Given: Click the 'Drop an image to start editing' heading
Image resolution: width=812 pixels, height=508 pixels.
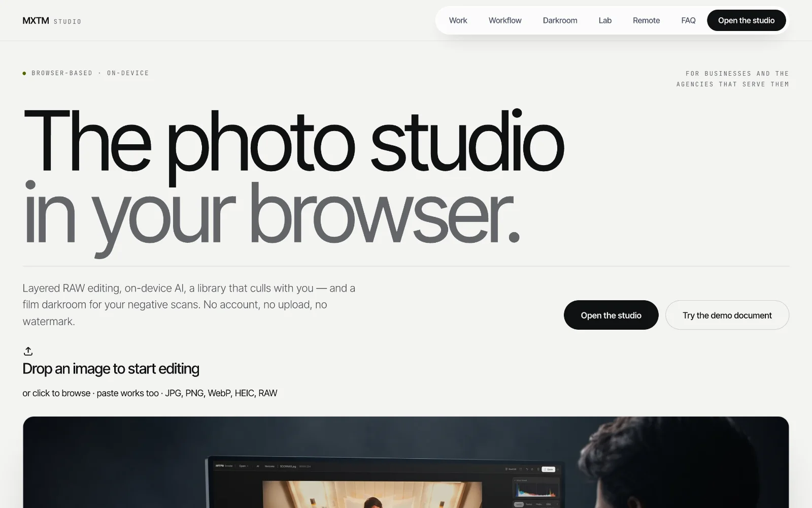Looking at the screenshot, I should [111, 369].
